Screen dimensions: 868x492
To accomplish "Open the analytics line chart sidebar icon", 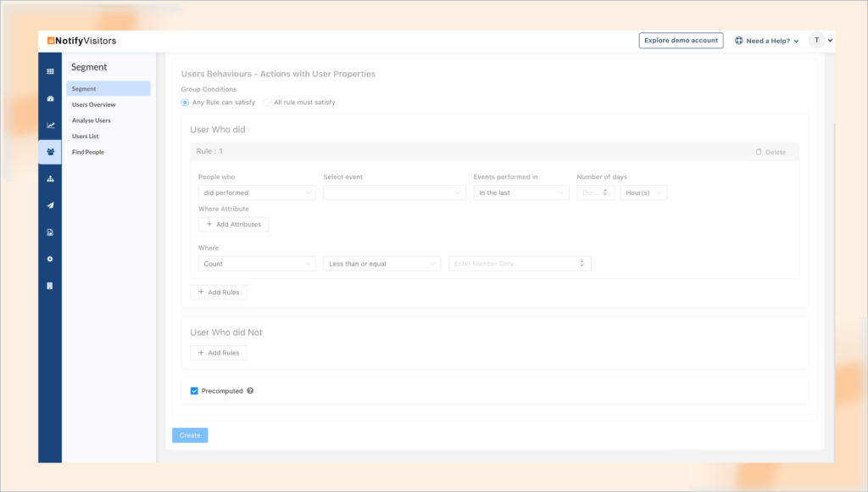I will tap(50, 126).
